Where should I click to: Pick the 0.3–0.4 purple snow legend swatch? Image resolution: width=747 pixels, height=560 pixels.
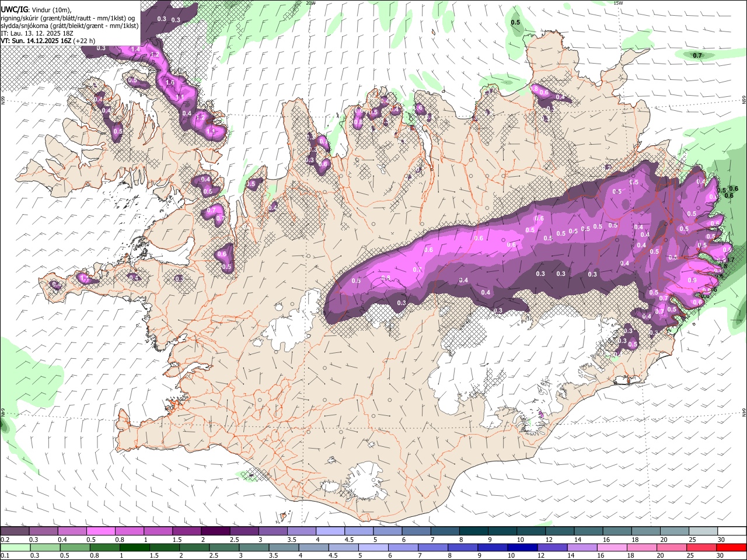point(43,531)
